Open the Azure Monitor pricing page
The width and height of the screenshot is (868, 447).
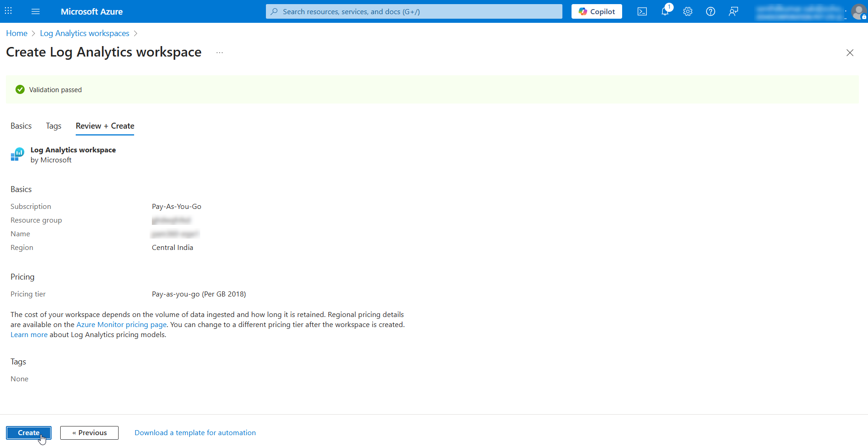pyautogui.click(x=121, y=324)
